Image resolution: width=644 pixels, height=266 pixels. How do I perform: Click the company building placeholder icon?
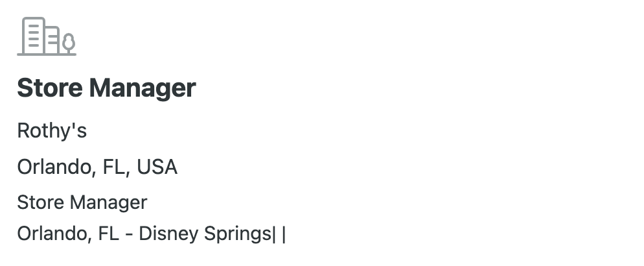[46, 36]
